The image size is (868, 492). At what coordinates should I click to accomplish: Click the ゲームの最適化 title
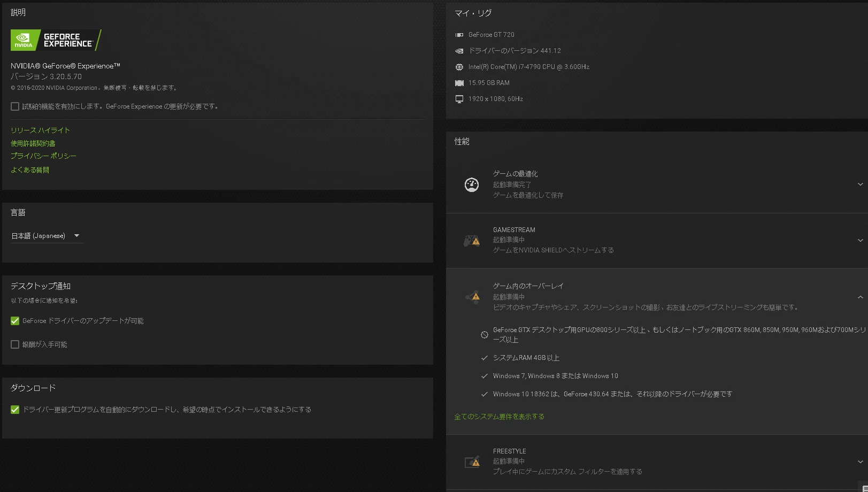click(515, 174)
